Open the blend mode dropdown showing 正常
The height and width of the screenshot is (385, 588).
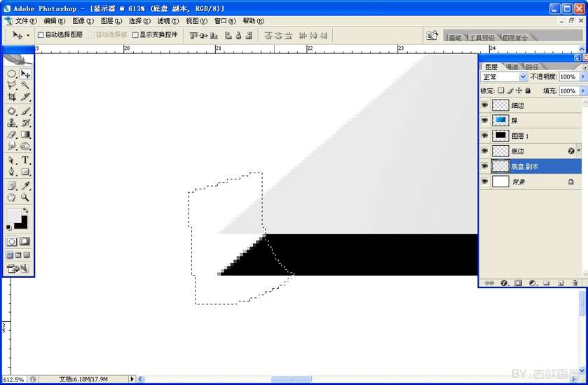(x=504, y=77)
